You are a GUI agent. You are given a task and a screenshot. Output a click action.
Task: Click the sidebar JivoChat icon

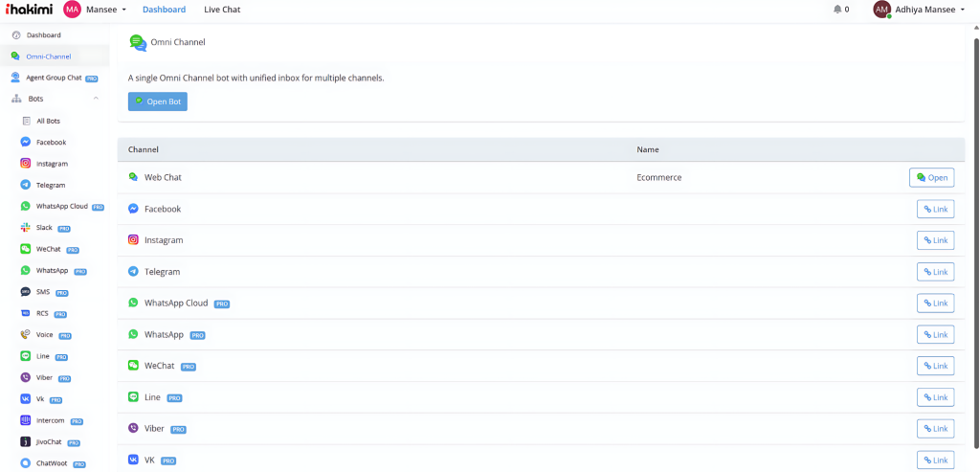[26, 442]
